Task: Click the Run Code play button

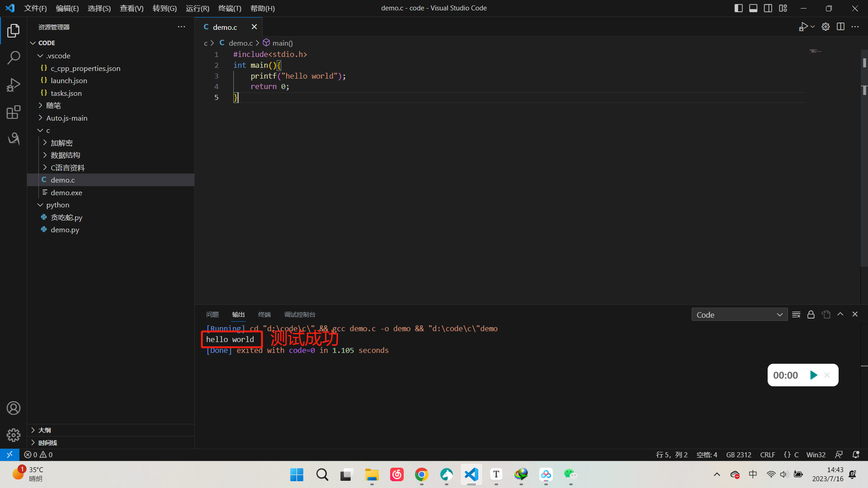Action: [x=803, y=27]
